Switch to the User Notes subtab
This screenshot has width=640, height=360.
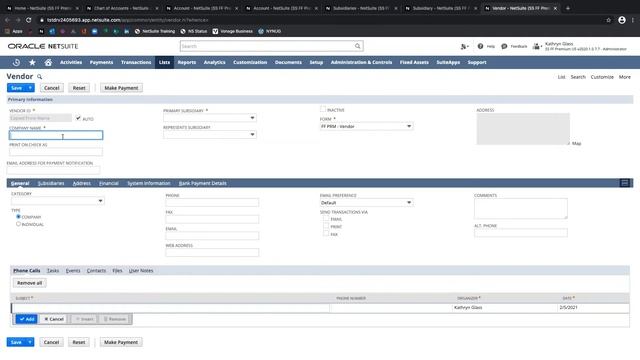(141, 271)
